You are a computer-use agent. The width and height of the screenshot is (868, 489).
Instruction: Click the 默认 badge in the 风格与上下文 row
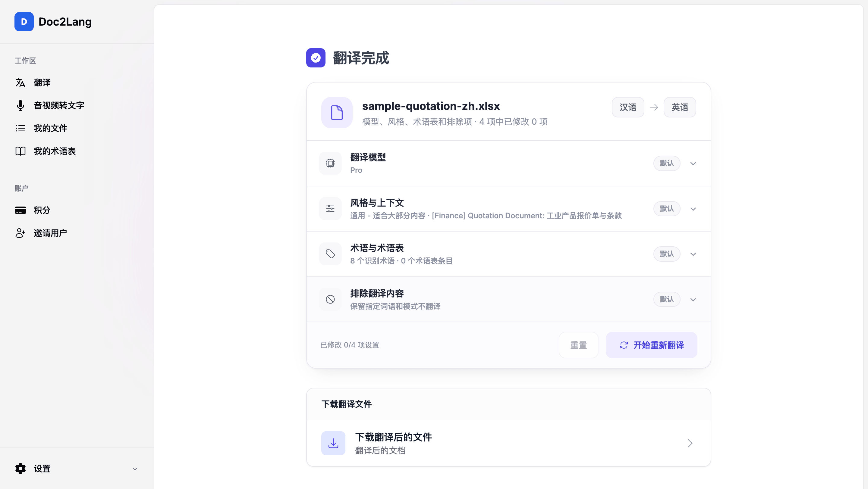[667, 209]
